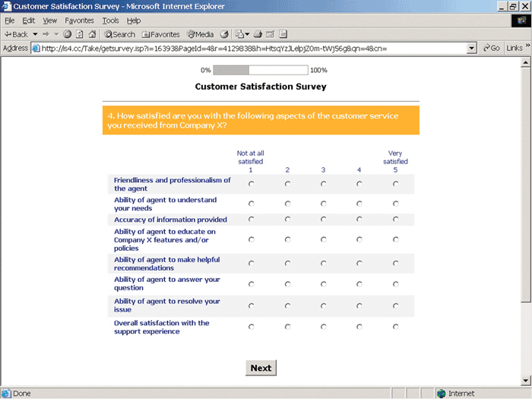Select 4 for Ability to resolve your issue

359,306
